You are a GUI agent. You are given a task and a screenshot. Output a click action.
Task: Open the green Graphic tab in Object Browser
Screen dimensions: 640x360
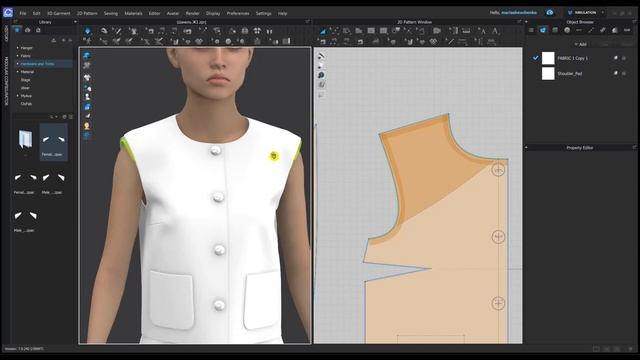click(x=555, y=30)
